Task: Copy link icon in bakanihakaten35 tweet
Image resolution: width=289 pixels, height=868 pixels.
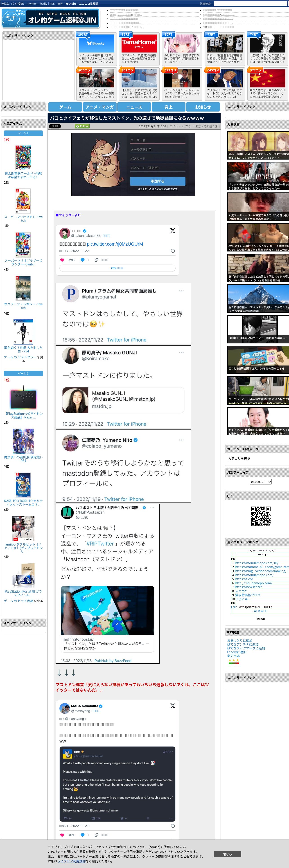Action: point(97,260)
